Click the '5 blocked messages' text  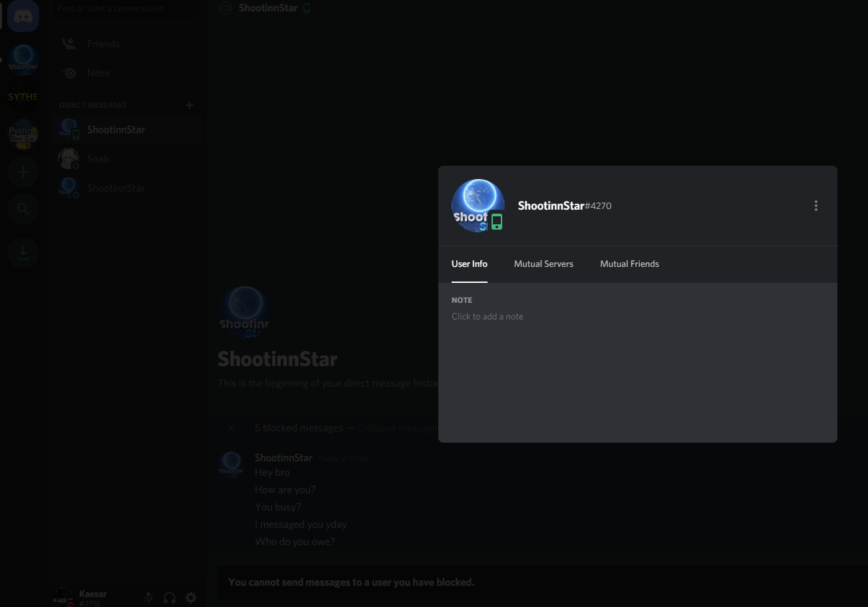(299, 428)
